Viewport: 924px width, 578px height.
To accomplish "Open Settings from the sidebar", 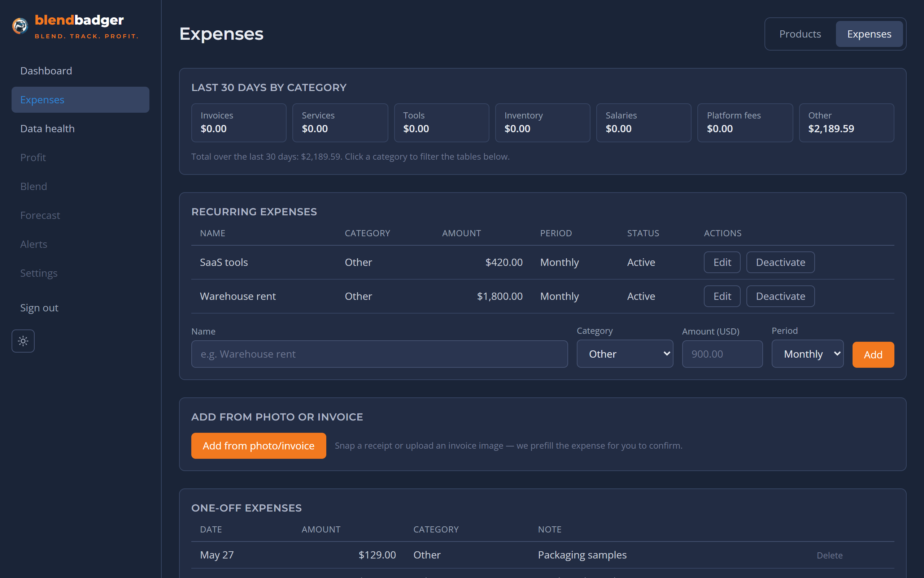I will (x=39, y=273).
